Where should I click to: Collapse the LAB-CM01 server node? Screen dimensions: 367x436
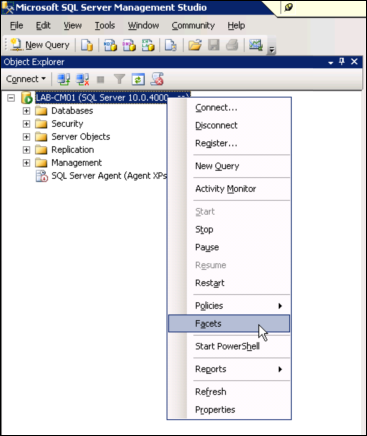click(x=11, y=98)
